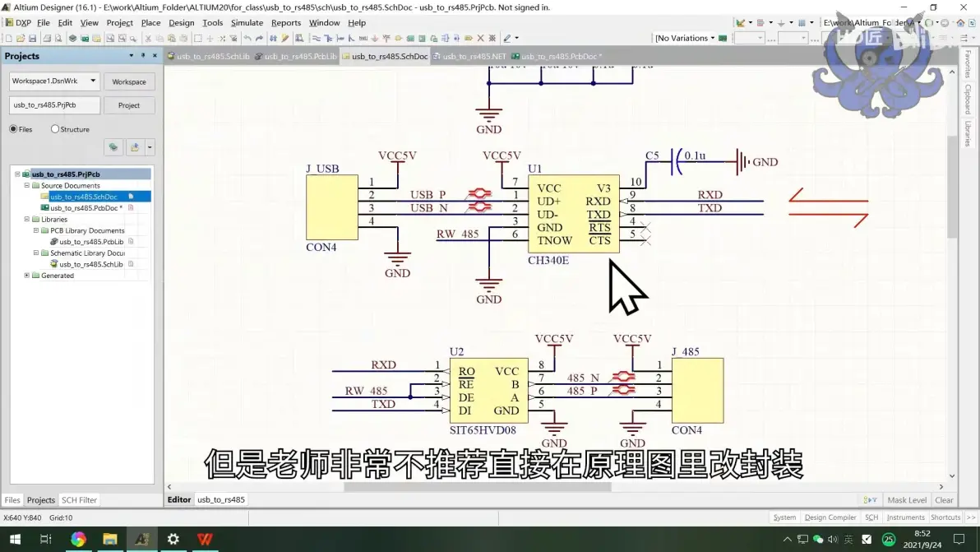This screenshot has width=980, height=552.
Task: Click the grid icon in the utilities toolbar
Action: (x=802, y=22)
